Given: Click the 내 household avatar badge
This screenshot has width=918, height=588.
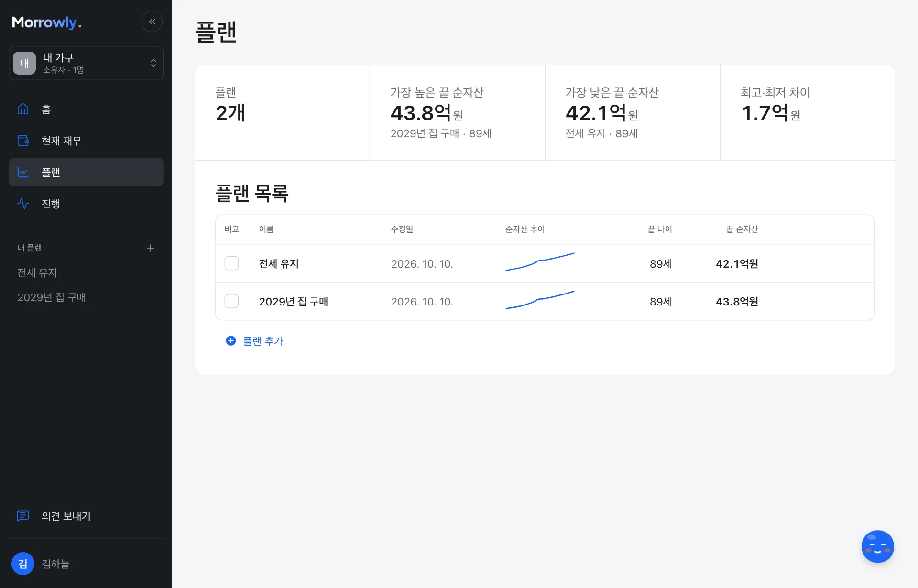Looking at the screenshot, I should coord(24,63).
